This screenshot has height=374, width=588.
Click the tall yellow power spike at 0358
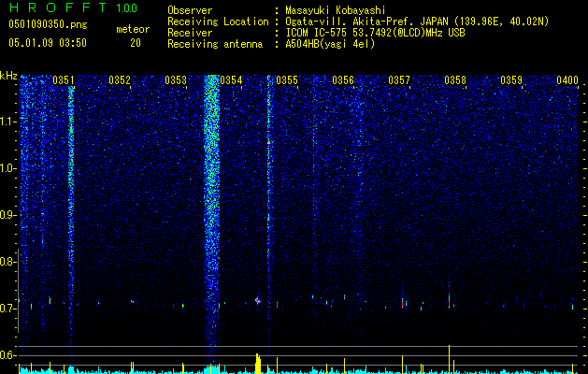(x=449, y=359)
